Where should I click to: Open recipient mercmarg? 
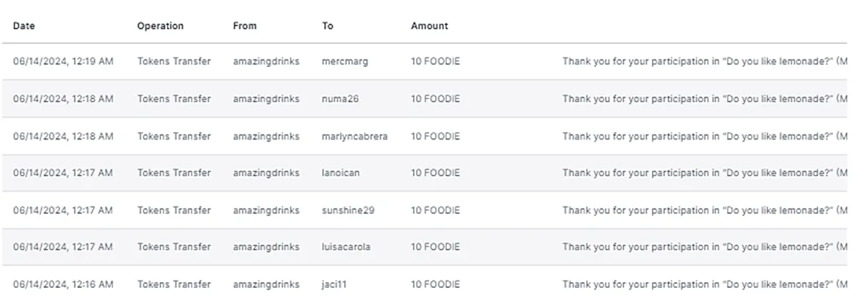point(344,62)
